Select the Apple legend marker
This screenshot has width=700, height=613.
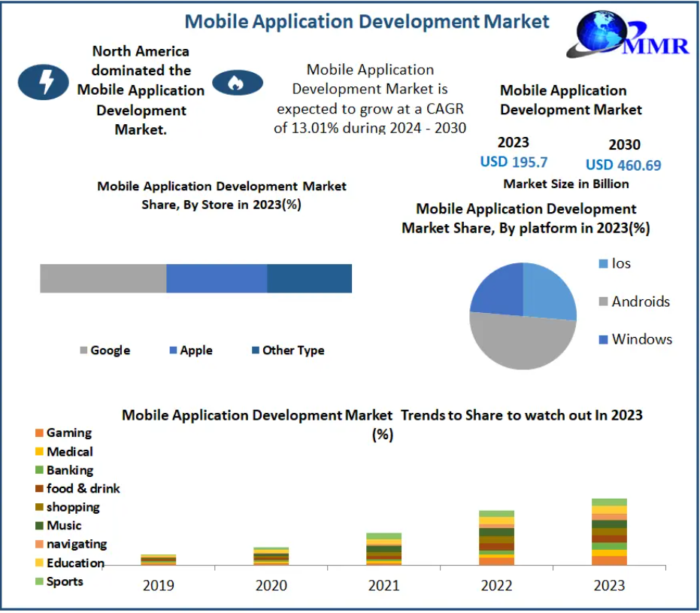tap(173, 351)
